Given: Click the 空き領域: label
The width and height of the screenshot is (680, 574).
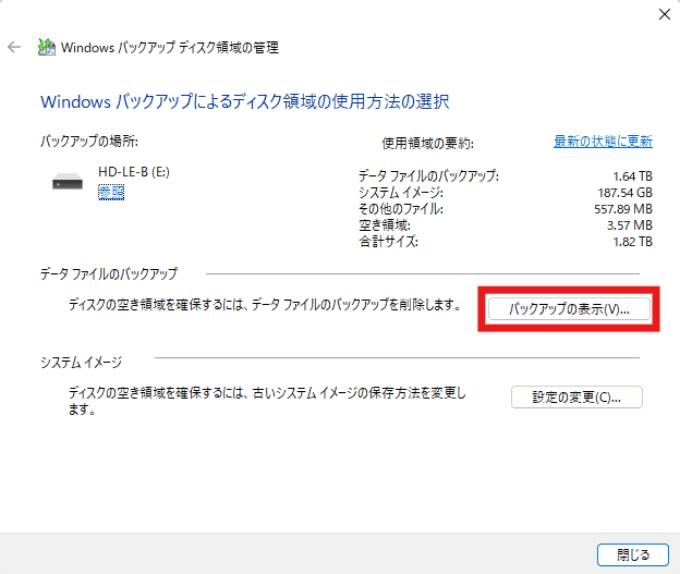Looking at the screenshot, I should [x=384, y=225].
